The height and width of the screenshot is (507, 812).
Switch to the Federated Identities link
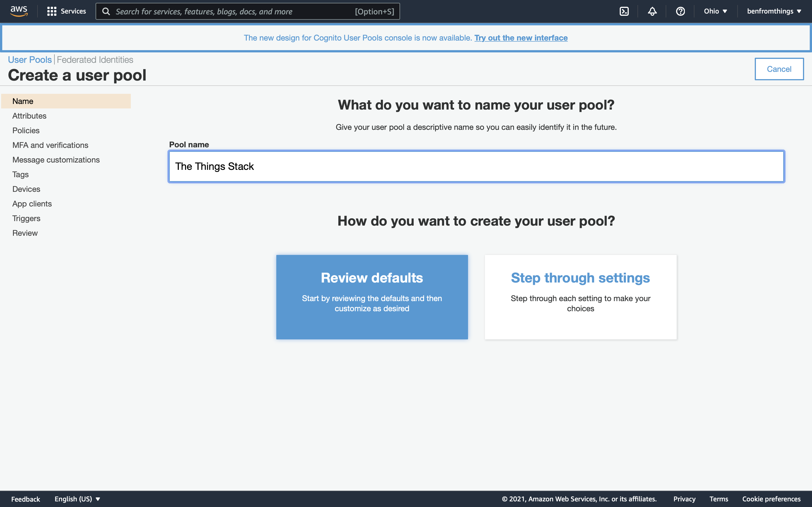95,60
